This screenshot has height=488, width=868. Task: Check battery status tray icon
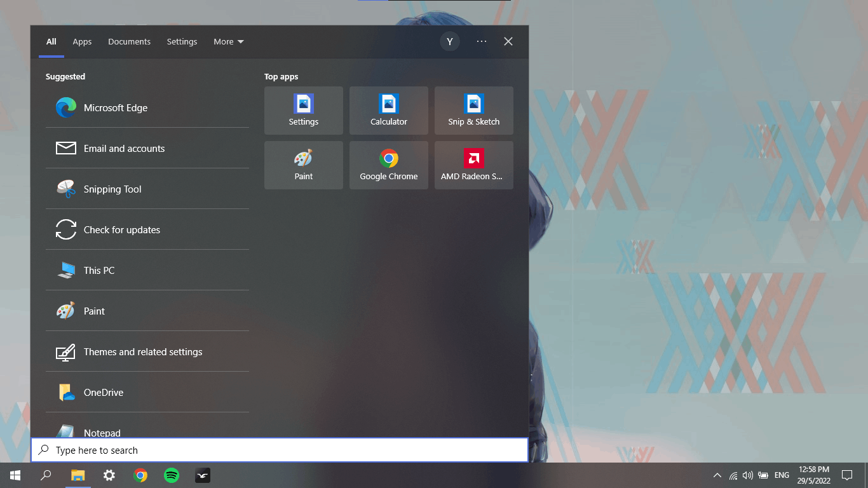[x=763, y=475]
